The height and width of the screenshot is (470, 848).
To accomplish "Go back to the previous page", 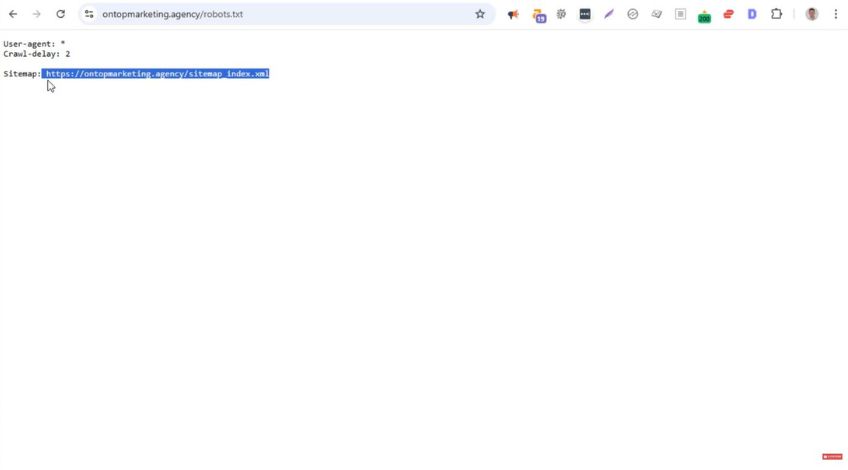I will [x=13, y=14].
